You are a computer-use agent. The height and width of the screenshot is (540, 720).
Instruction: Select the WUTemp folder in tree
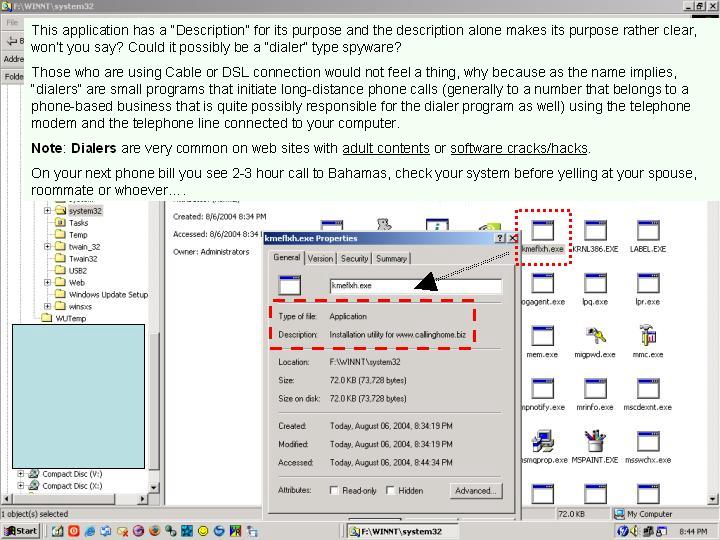(x=70, y=318)
